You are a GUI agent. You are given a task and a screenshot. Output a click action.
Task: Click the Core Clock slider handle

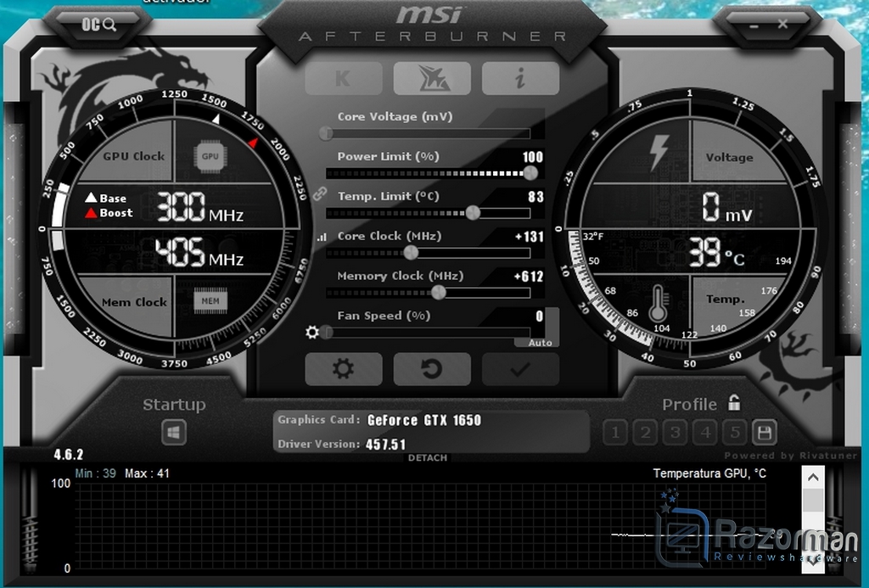click(x=411, y=253)
